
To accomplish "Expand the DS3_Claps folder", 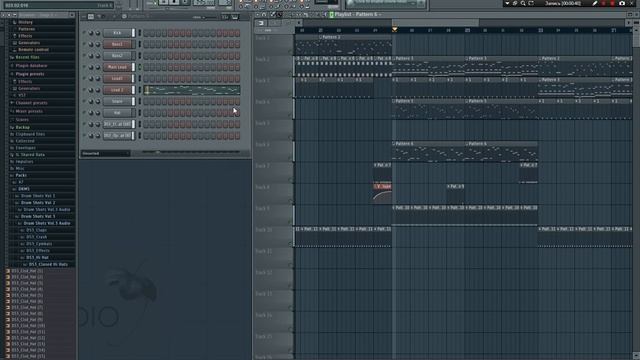I will 36,230.
